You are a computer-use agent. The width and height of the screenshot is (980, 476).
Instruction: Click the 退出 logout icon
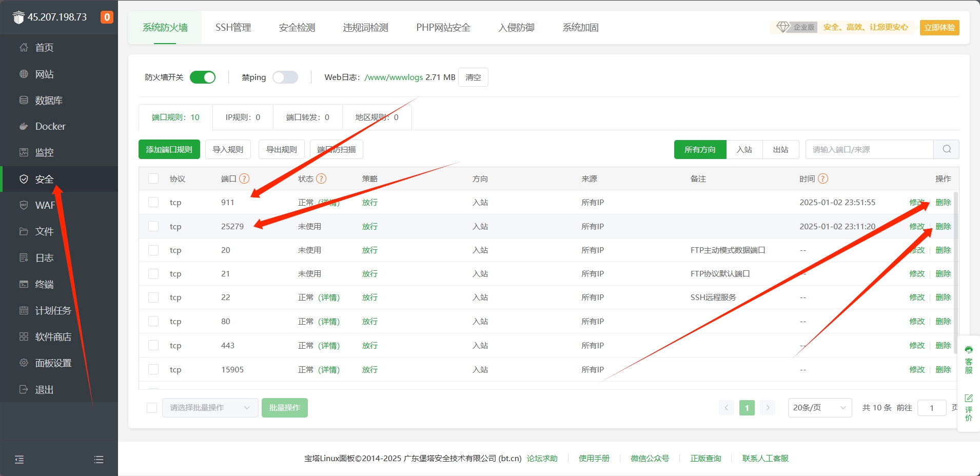(x=24, y=389)
